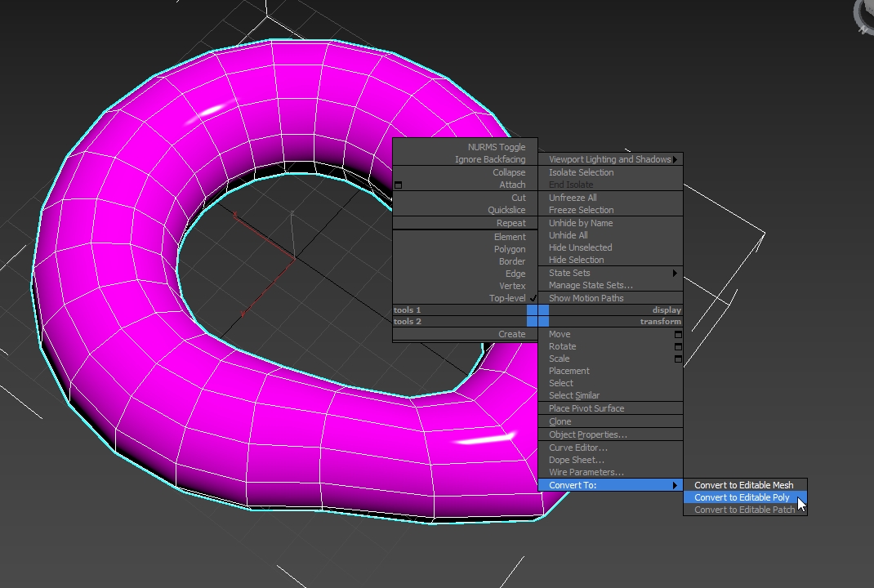Select Isolate Selection from quad menu
Screen dimensions: 874x588
[581, 172]
